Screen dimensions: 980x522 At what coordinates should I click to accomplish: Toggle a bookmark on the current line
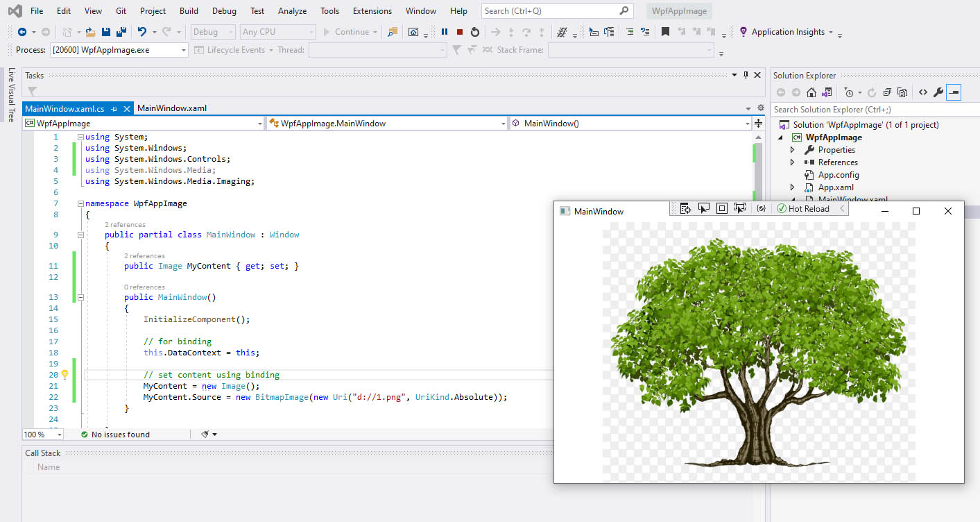coord(665,32)
